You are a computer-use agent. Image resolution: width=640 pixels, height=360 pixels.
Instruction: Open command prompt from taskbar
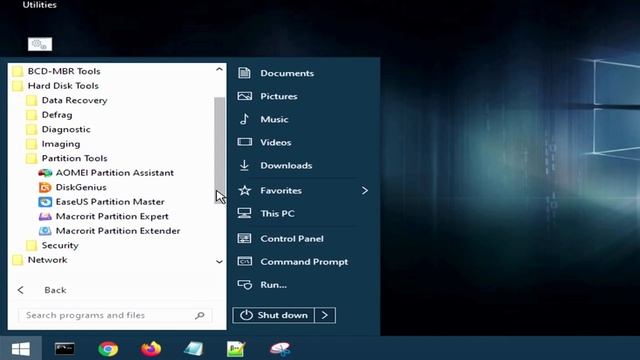64,349
